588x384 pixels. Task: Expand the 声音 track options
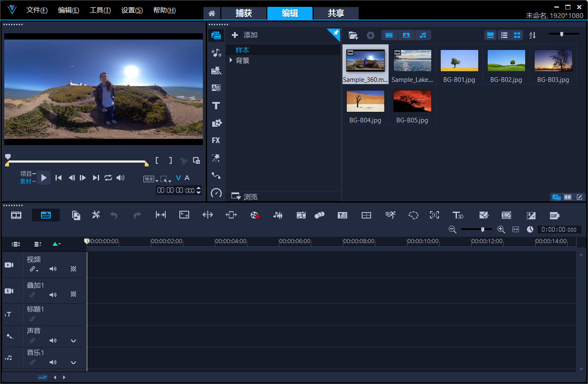[x=73, y=340]
